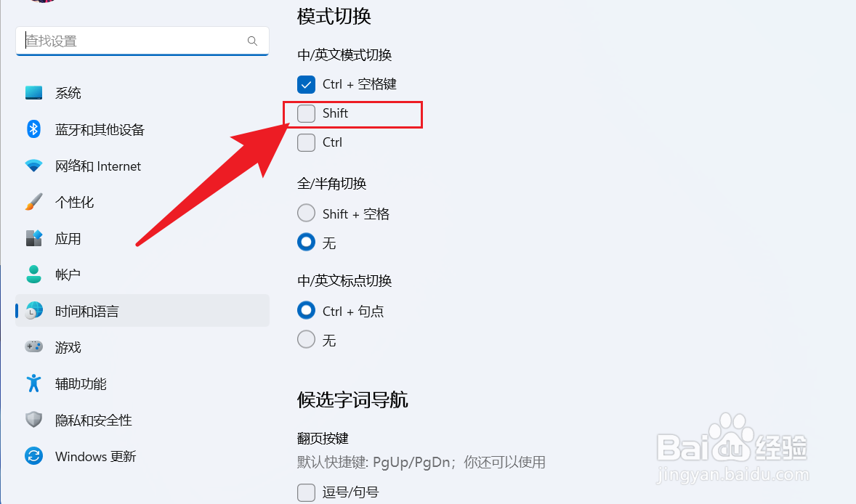Check the Ctrl checkbox
Viewport: 856px width, 504px height.
coord(306,142)
